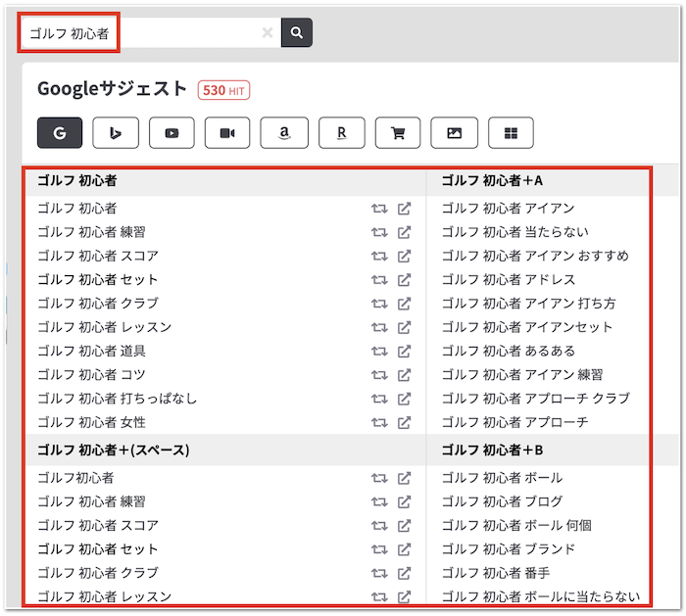Open external link for ゴルフ 初心者 女性

coord(404,422)
